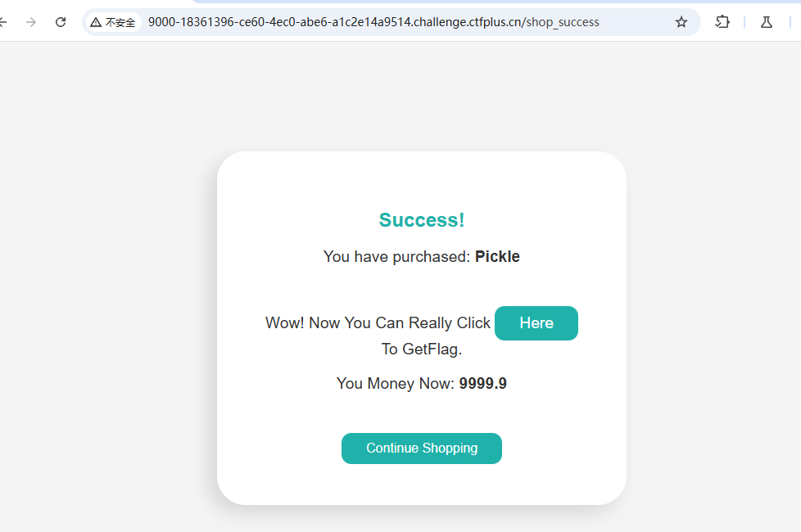This screenshot has width=801, height=532.
Task: Click the "You Money Now:" label
Action: pyautogui.click(x=396, y=384)
